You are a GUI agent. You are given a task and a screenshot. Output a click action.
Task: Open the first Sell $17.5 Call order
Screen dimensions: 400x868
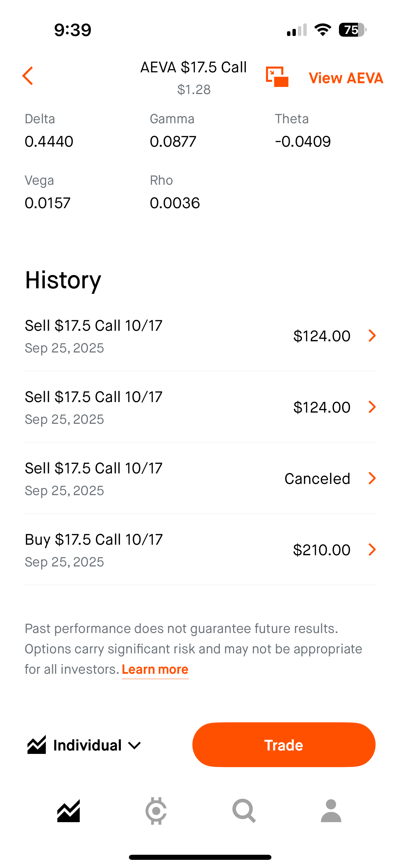coord(200,336)
